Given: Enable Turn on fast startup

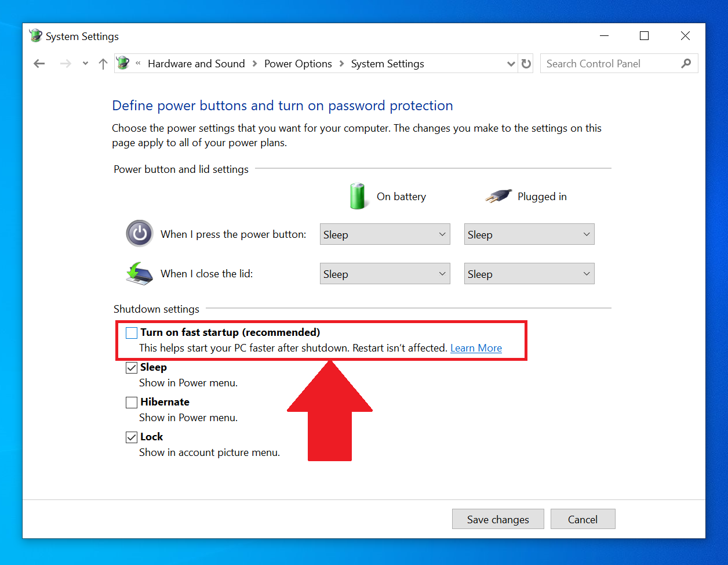Looking at the screenshot, I should point(131,332).
